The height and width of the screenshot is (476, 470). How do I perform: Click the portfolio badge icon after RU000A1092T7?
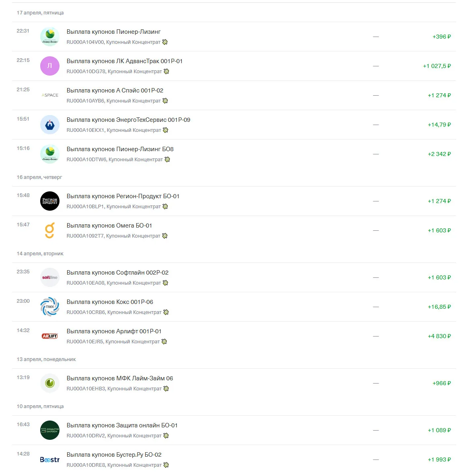[x=165, y=236]
